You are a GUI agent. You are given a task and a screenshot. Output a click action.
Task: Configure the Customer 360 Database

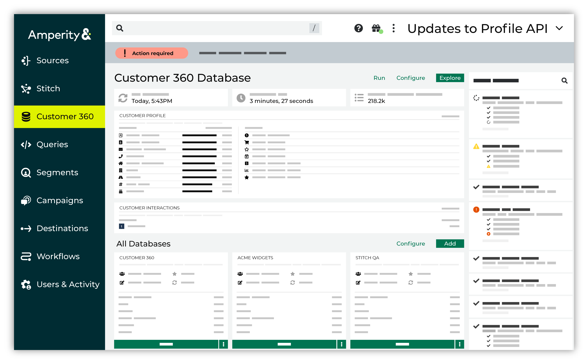click(410, 78)
